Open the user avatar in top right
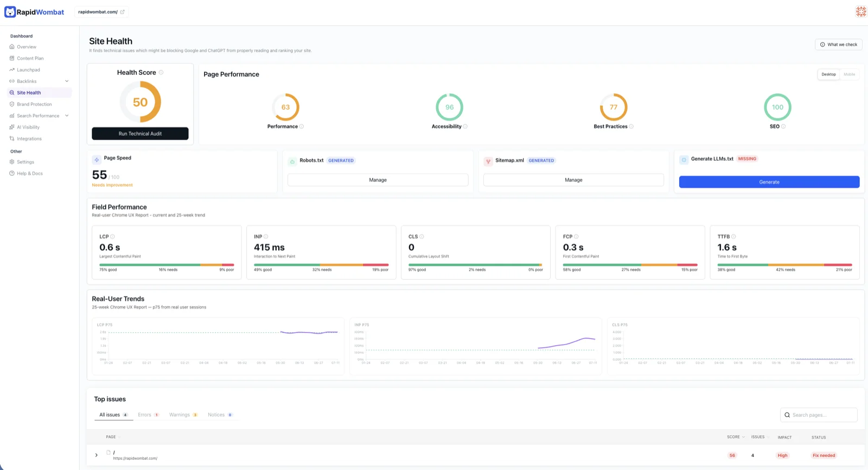Viewport: 868px width, 470px height. point(861,11)
